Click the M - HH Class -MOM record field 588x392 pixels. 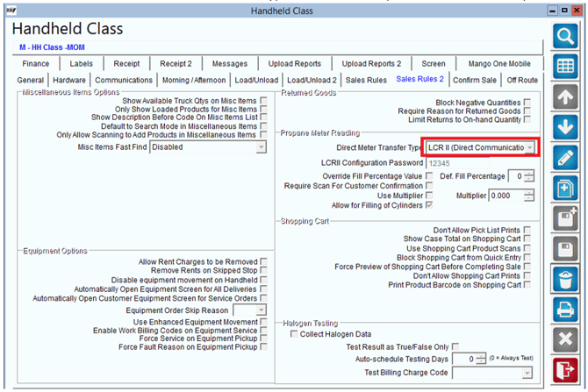click(x=277, y=47)
